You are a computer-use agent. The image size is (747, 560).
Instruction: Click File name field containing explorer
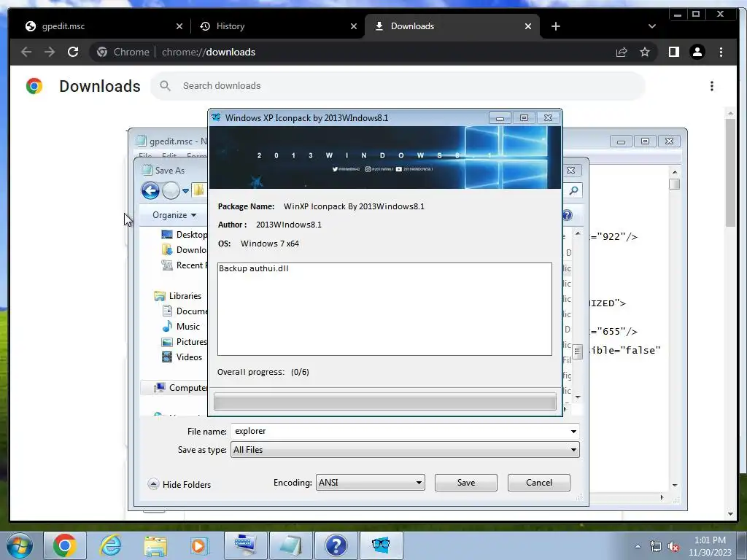(399, 431)
